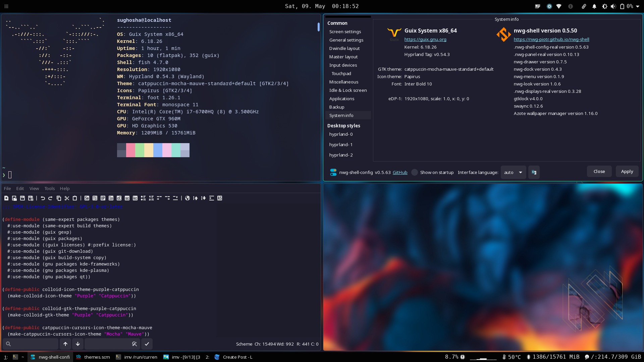Viewport: 644px width, 362px height.
Task: Open the guix.gnu.org link
Action: [425, 39]
